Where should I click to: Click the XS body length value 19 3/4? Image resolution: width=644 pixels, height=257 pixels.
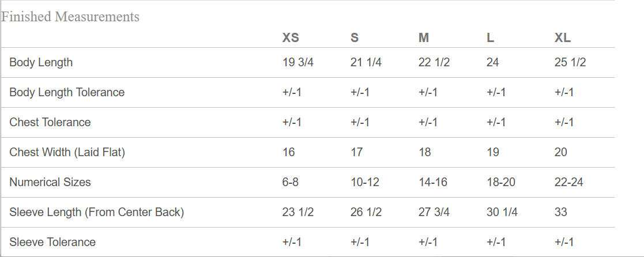click(298, 62)
